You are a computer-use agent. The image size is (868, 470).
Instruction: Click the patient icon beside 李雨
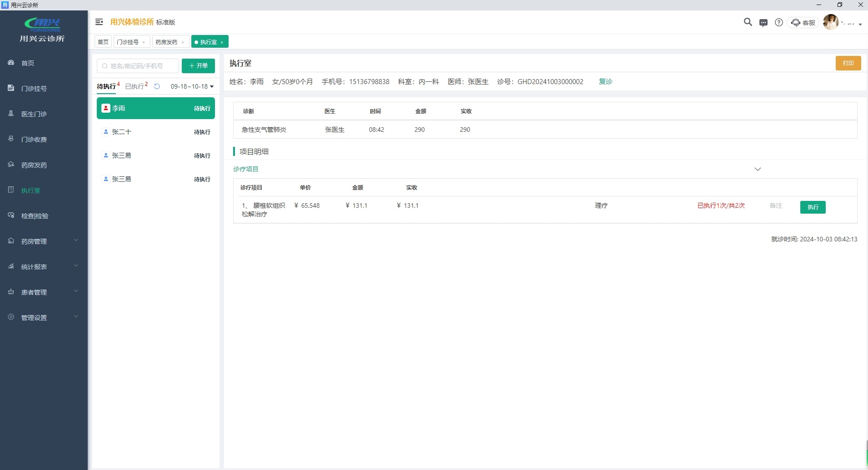[106, 108]
